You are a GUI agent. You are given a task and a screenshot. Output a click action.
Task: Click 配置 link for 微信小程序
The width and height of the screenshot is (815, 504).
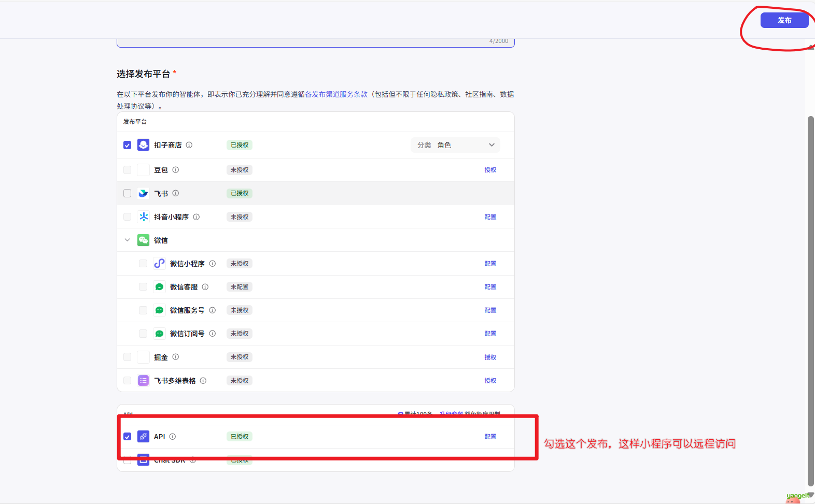(490, 264)
